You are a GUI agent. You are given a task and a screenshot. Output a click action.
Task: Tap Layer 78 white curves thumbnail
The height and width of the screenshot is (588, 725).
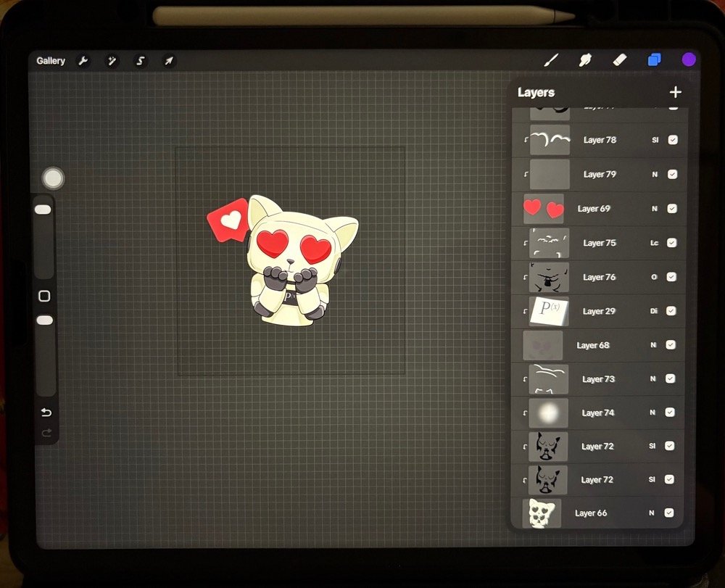tap(550, 140)
